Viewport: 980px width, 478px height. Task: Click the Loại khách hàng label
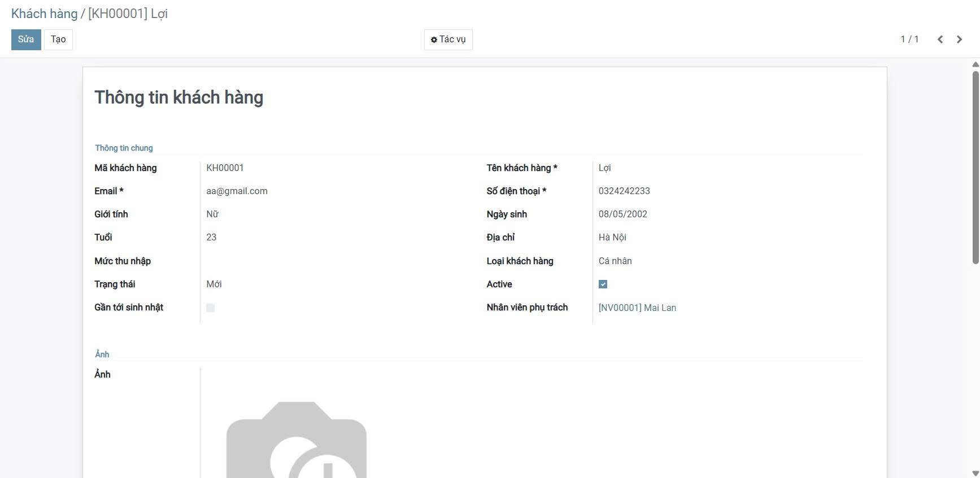click(520, 261)
